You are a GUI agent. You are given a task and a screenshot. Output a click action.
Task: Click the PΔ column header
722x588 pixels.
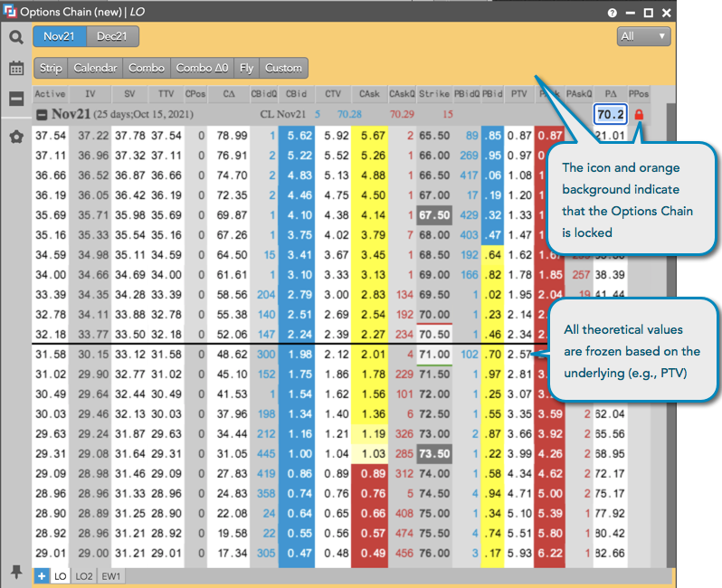pos(611,94)
